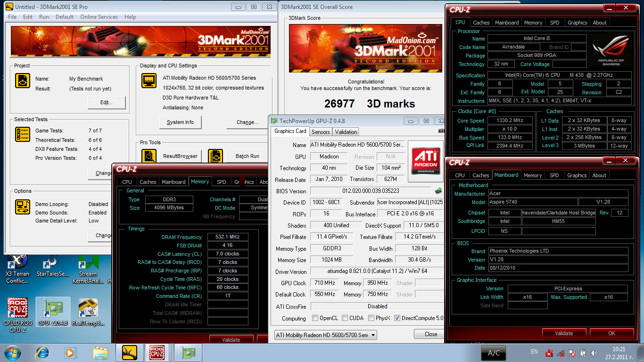
Task: Open the Default menu in 3DMark
Action: coord(65,17)
